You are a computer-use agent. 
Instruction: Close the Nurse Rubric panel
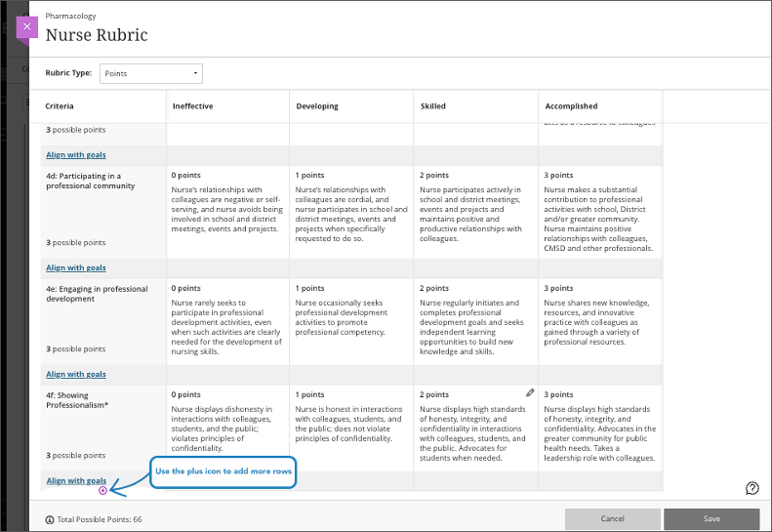[x=26, y=27]
